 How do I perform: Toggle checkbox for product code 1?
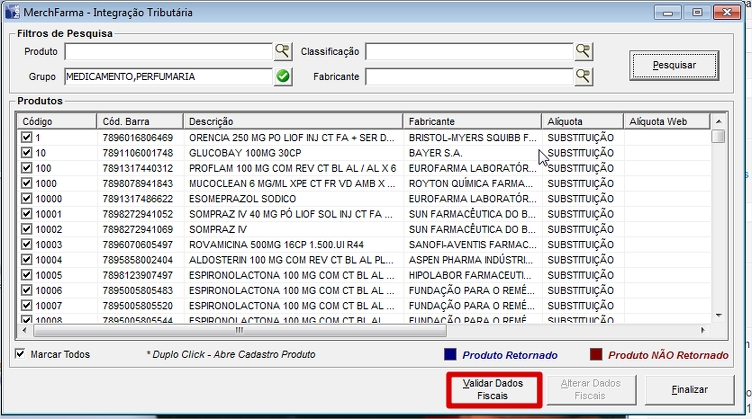coord(27,137)
